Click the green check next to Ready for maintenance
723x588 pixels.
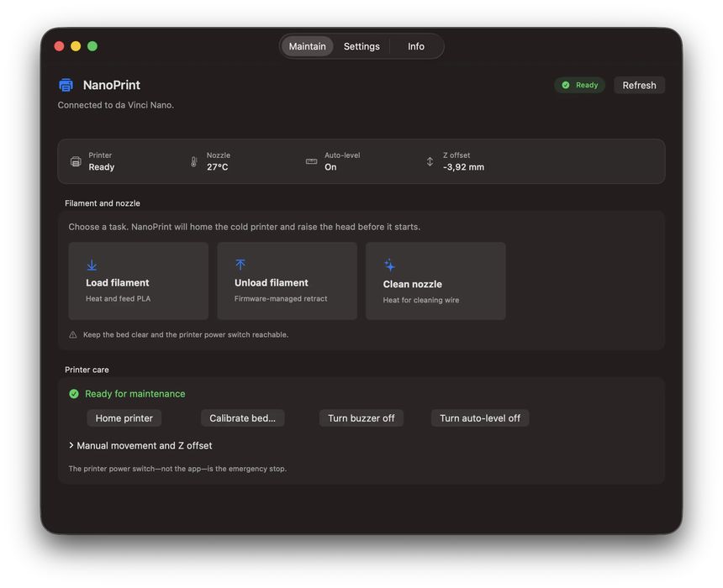[74, 393]
